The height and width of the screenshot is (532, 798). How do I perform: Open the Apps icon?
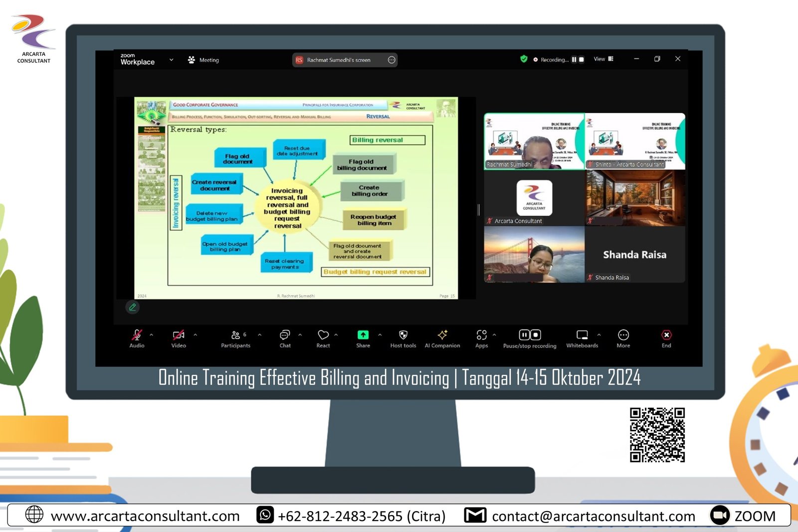[x=481, y=335]
